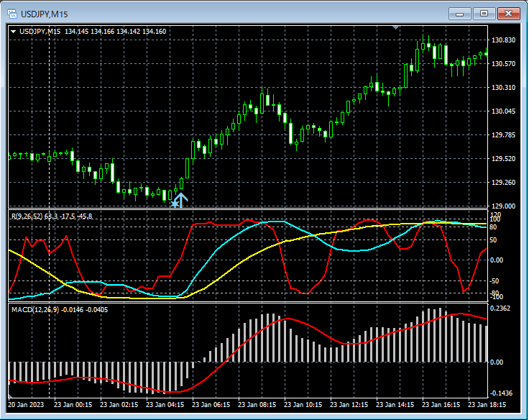This screenshot has height=420, width=529.
Task: Click the 23 Jan 08:15 time label
Action: [257, 404]
